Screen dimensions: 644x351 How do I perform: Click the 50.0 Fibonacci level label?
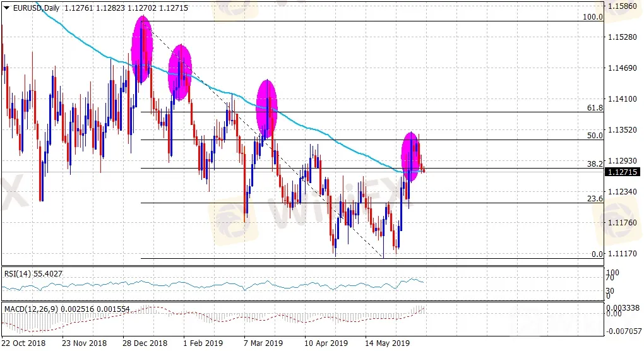coord(595,136)
